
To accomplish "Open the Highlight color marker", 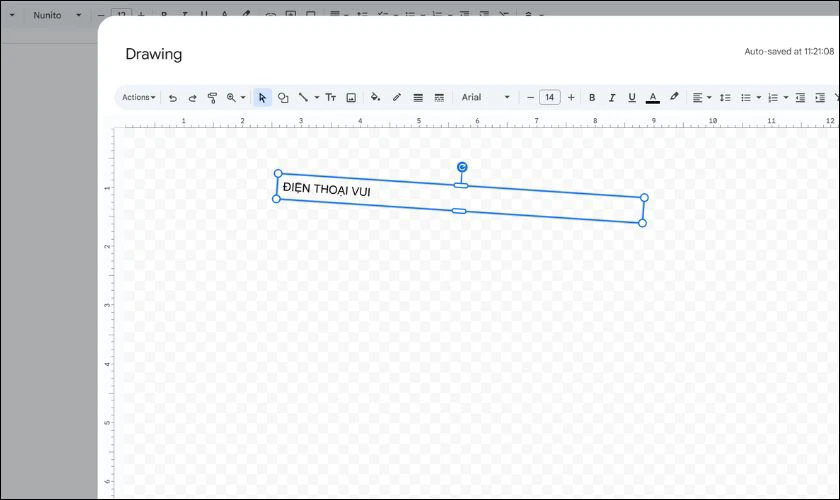I will click(674, 97).
